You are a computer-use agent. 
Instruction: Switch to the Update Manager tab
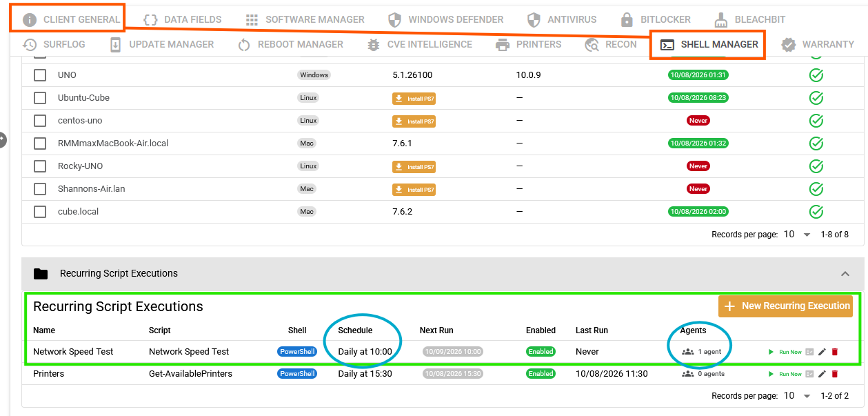161,44
